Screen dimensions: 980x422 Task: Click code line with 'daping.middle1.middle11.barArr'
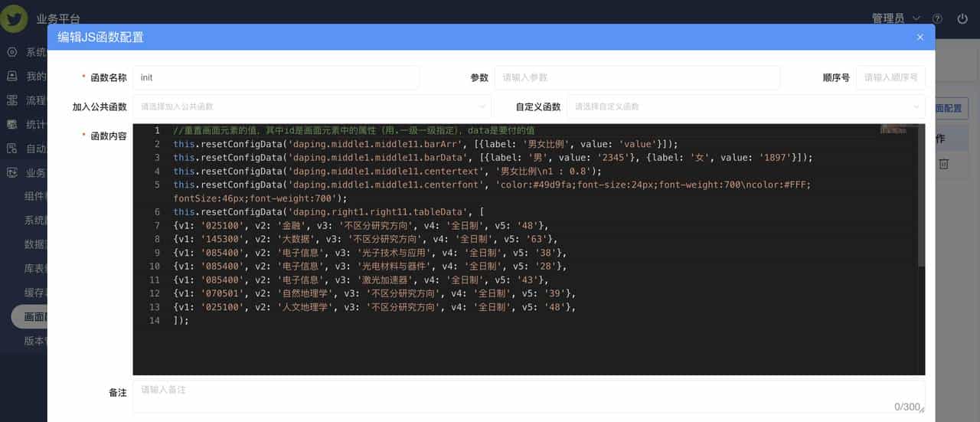[x=426, y=144]
